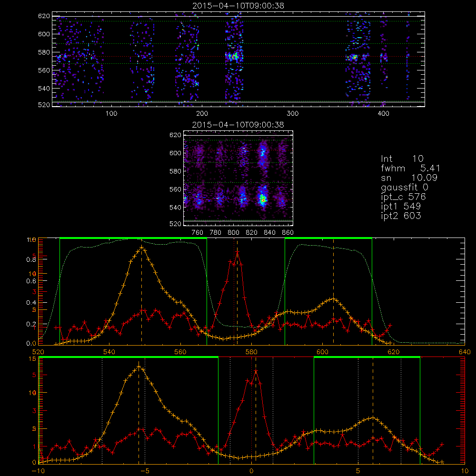The height and width of the screenshot is (476, 476).
Task: Click x-axis label 100 under the top image
Action: coord(111,114)
